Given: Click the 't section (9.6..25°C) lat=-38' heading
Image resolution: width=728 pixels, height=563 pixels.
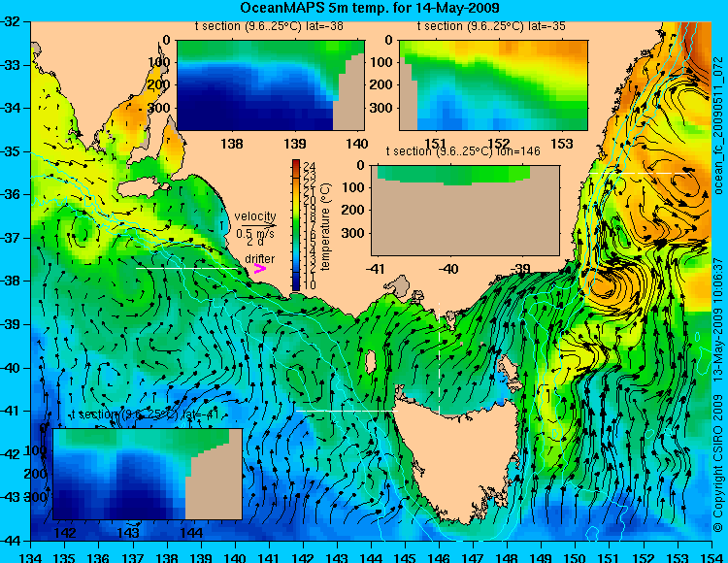Looking at the screenshot, I should 269,26.
